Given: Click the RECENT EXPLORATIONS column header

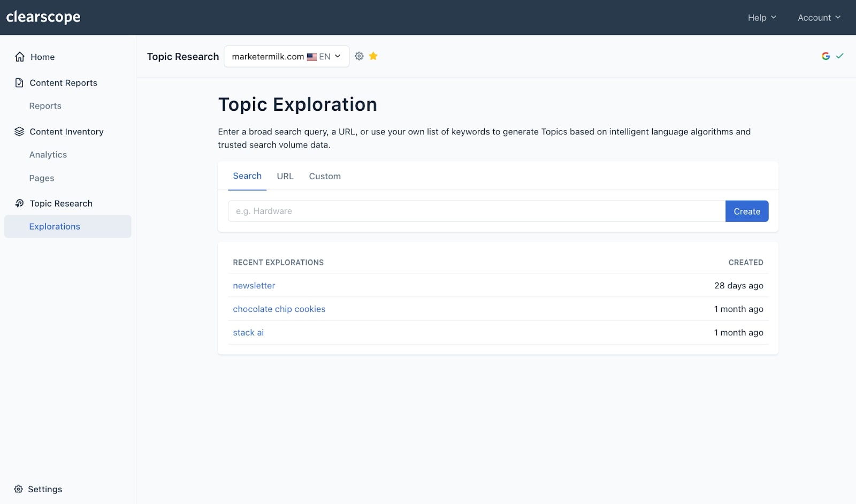Looking at the screenshot, I should pos(278,263).
